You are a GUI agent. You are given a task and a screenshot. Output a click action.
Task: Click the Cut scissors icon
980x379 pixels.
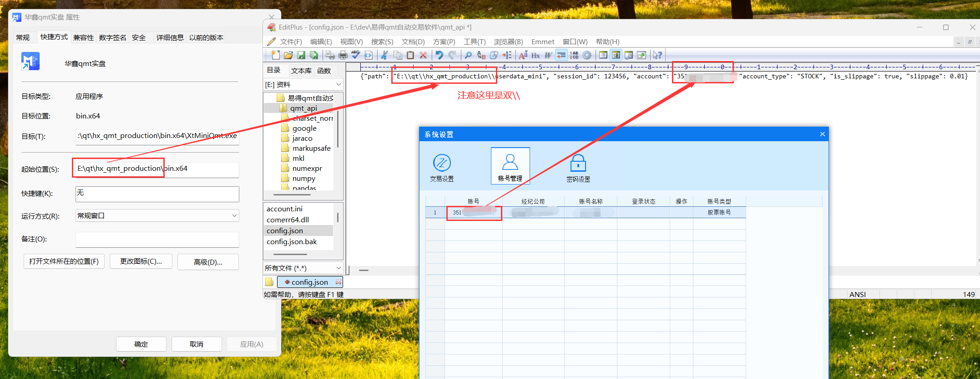[x=384, y=55]
